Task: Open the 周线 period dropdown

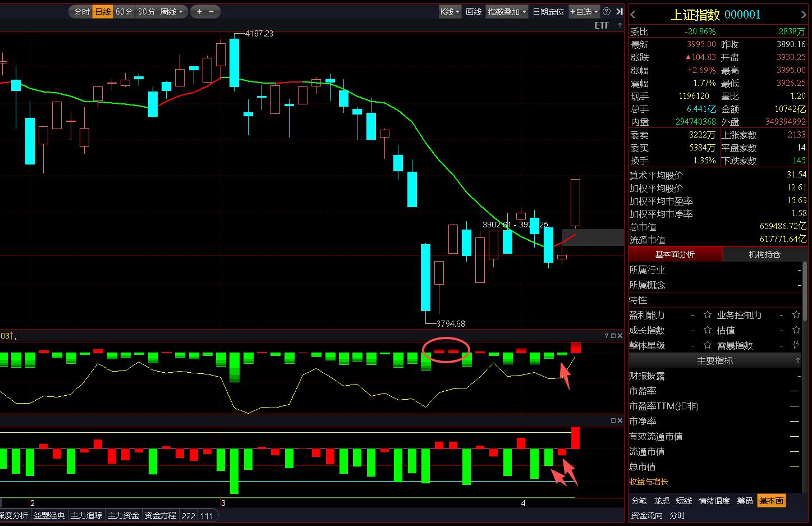Action: point(171,11)
